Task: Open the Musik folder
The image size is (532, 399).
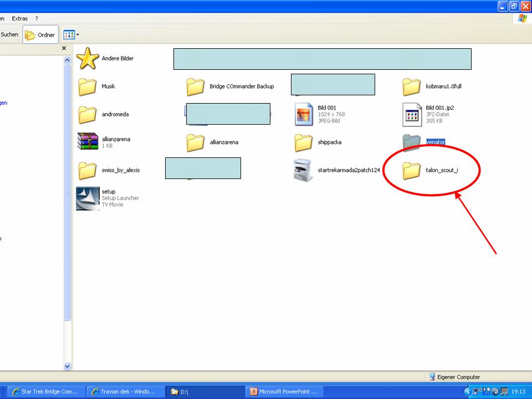Action: [88, 87]
